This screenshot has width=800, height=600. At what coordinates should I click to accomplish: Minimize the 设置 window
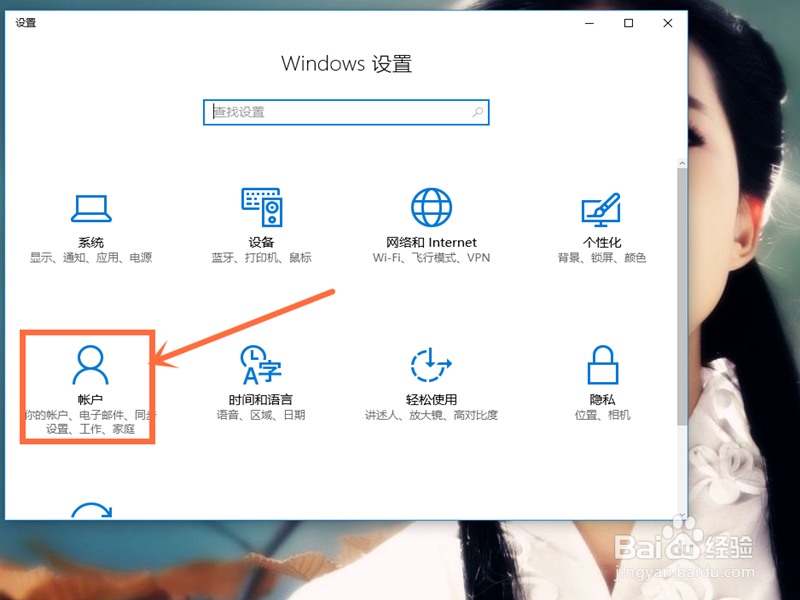click(x=589, y=23)
